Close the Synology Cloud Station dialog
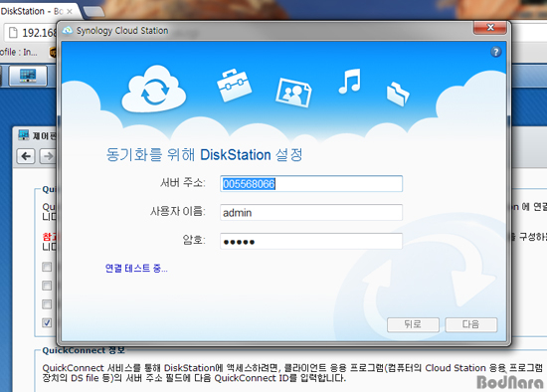This screenshot has height=392, width=547. pyautogui.click(x=490, y=27)
